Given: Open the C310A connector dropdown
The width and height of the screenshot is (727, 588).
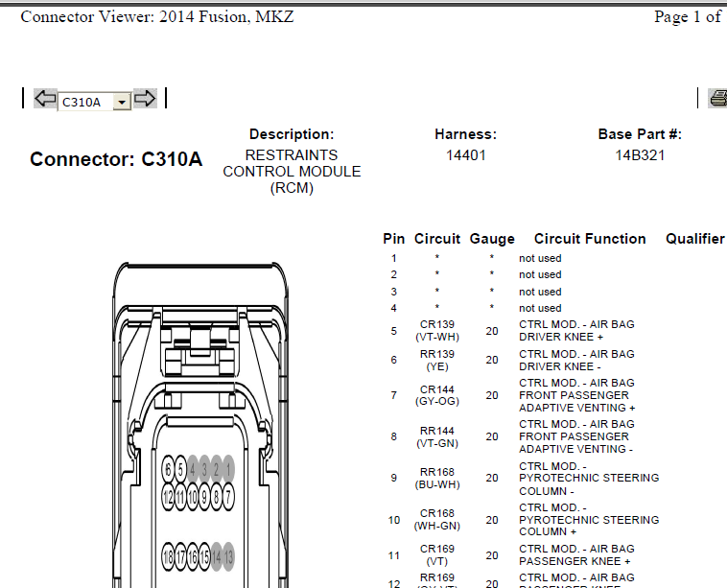Looking at the screenshot, I should 122,102.
